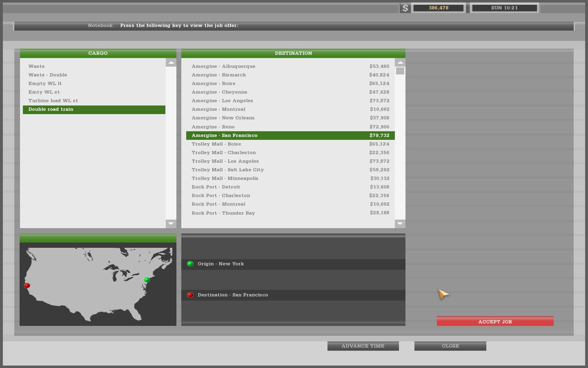
Task: Close the job offer window
Action: click(x=450, y=346)
